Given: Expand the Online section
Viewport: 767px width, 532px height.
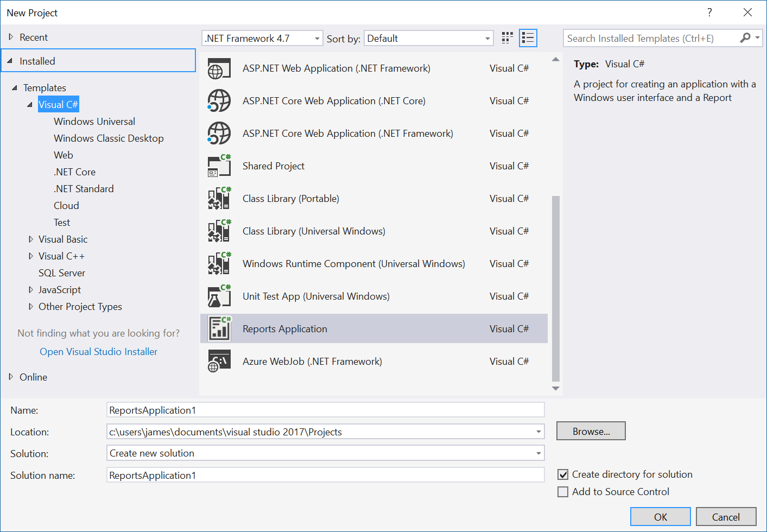Looking at the screenshot, I should (x=11, y=377).
